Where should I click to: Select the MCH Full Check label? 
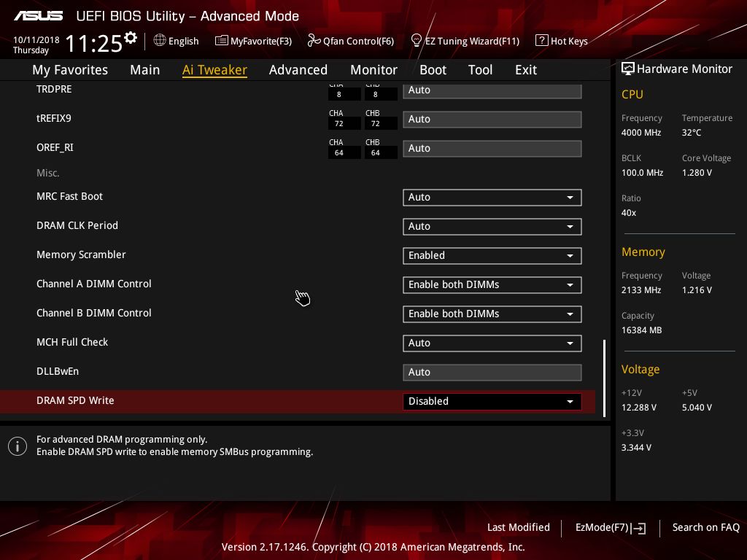click(x=72, y=342)
